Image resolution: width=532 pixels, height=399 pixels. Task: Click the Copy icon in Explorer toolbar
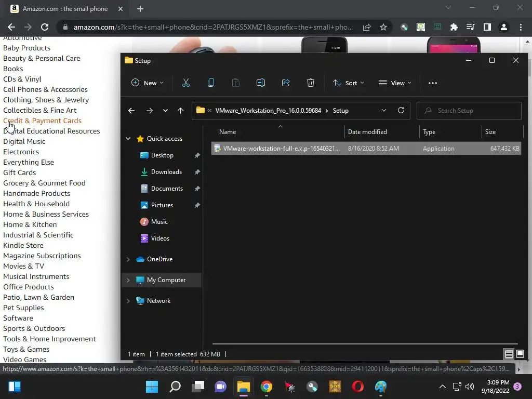[211, 83]
